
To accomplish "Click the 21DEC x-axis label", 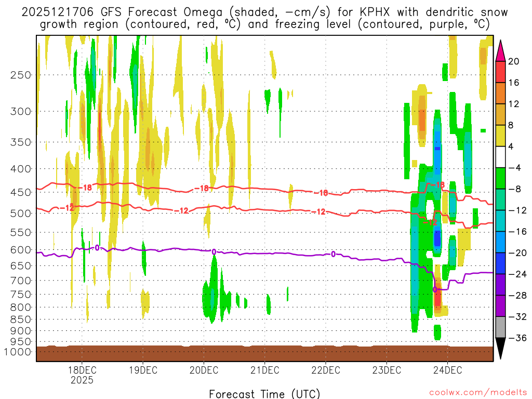I will [264, 370].
